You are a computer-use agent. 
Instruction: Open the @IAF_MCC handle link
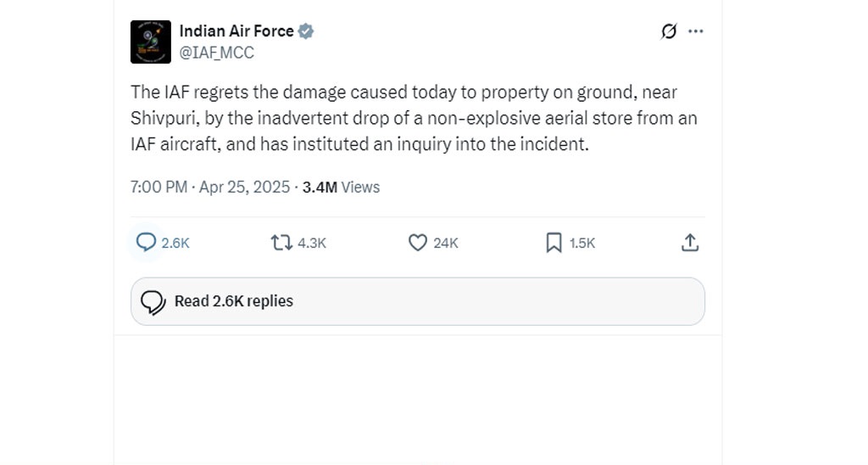[216, 53]
